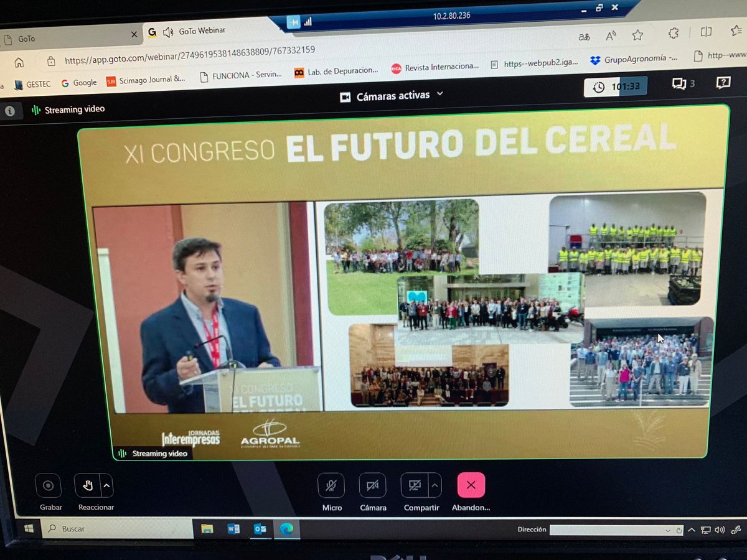The image size is (747, 560).
Task: Open the Revista Internacional bookmark
Action: tap(436, 67)
